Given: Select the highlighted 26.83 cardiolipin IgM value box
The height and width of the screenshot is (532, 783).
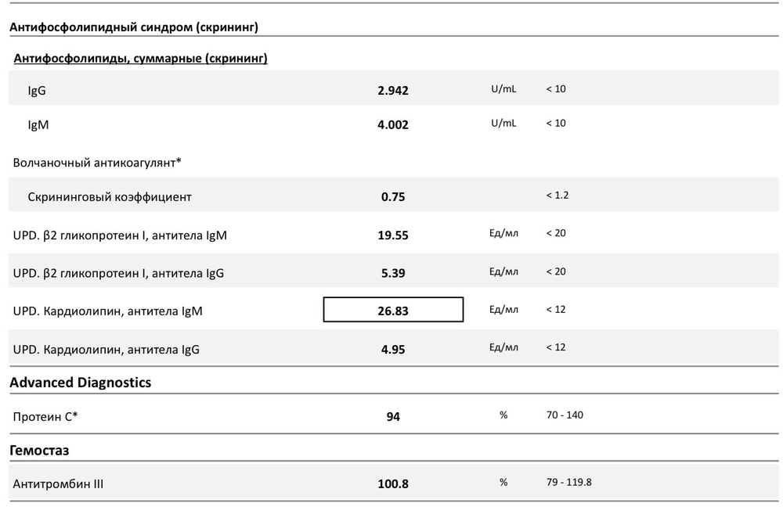Looking at the screenshot, I should (393, 310).
